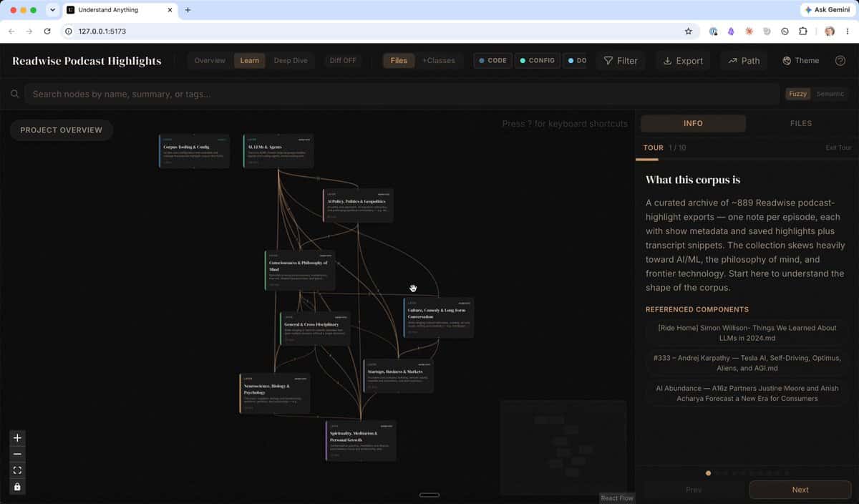The height and width of the screenshot is (504, 859).
Task: Select the Semantic search mode
Action: pyautogui.click(x=830, y=94)
